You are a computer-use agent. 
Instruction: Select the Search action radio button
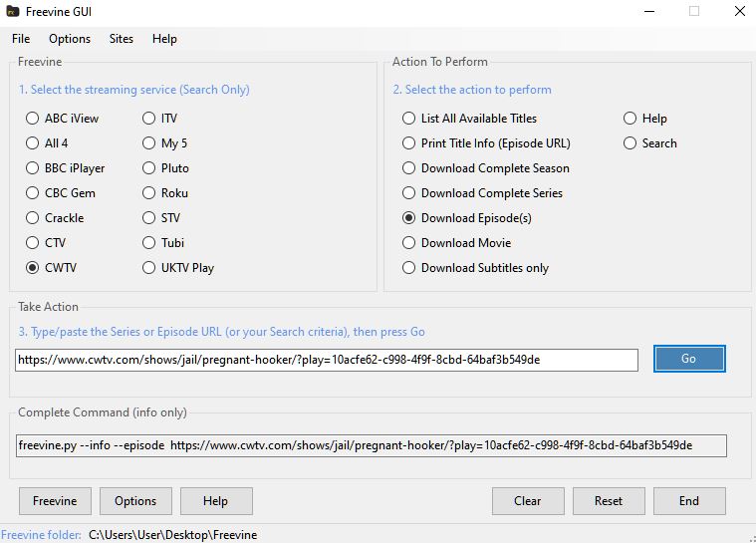click(x=630, y=143)
